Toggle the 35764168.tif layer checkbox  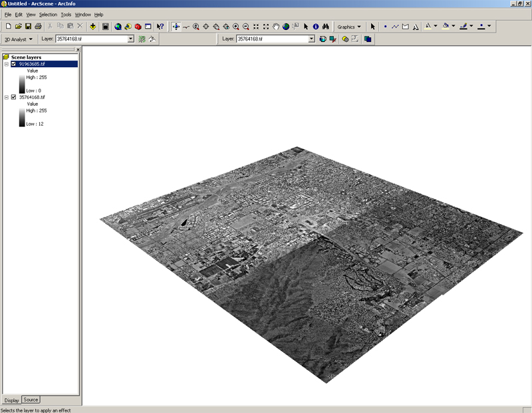(x=13, y=97)
